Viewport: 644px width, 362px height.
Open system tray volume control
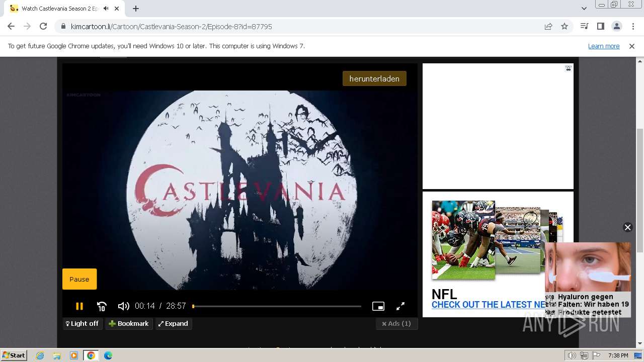click(x=572, y=355)
